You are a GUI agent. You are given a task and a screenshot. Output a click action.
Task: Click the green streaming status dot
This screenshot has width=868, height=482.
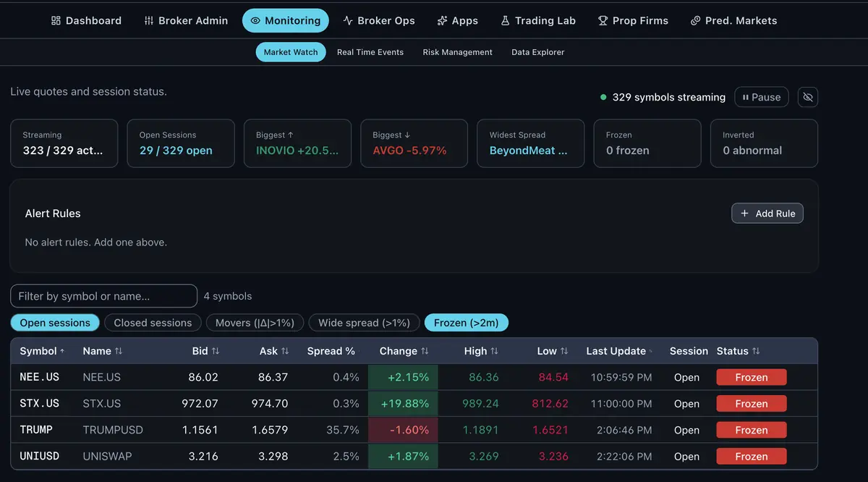[603, 97]
